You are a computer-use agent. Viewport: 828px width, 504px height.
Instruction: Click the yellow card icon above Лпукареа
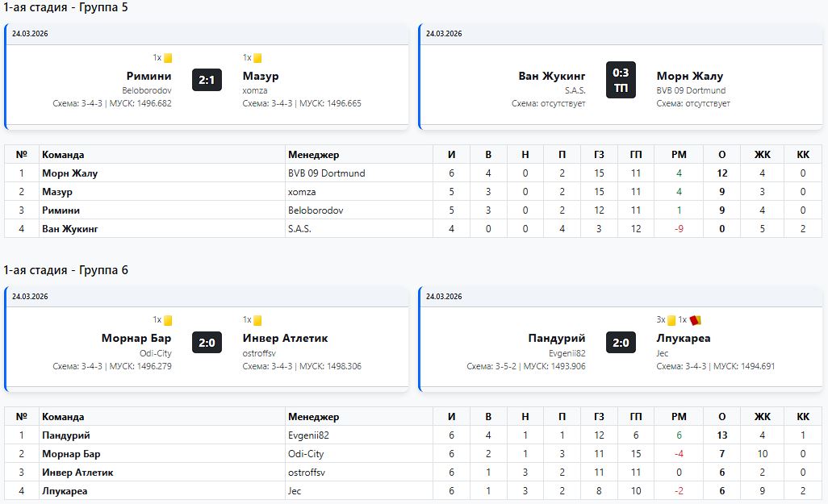(x=671, y=320)
